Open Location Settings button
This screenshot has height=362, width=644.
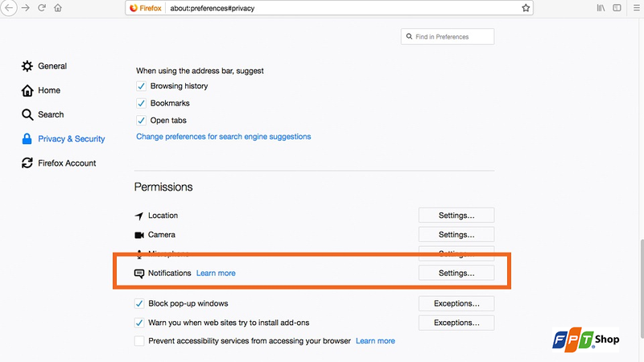click(x=456, y=216)
